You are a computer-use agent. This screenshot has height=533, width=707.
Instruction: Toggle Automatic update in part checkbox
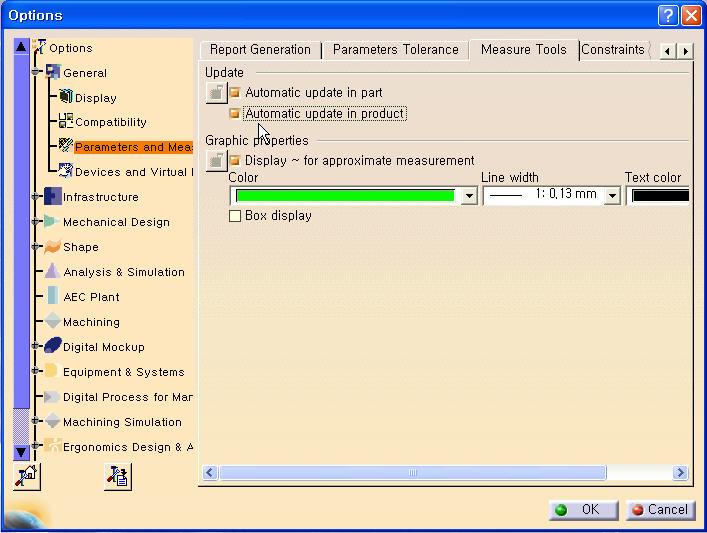(236, 93)
